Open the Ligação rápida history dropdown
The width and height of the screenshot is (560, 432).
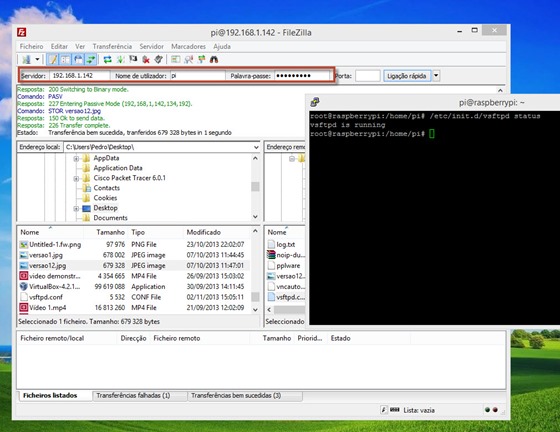click(x=436, y=76)
